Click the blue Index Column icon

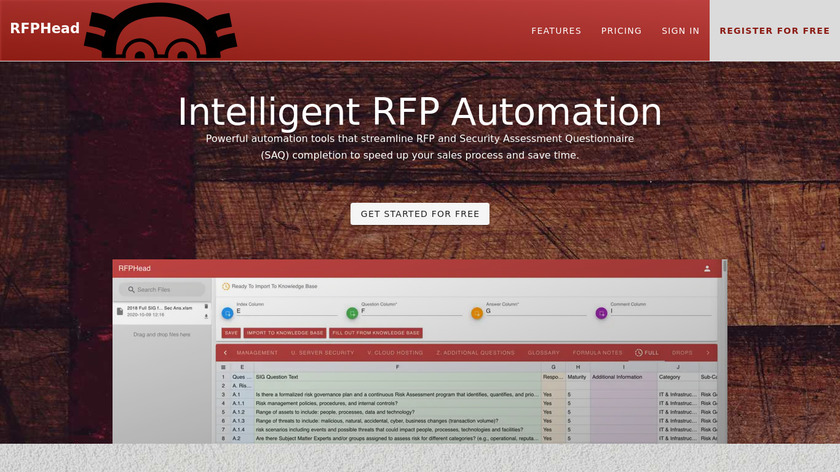pyautogui.click(x=227, y=313)
